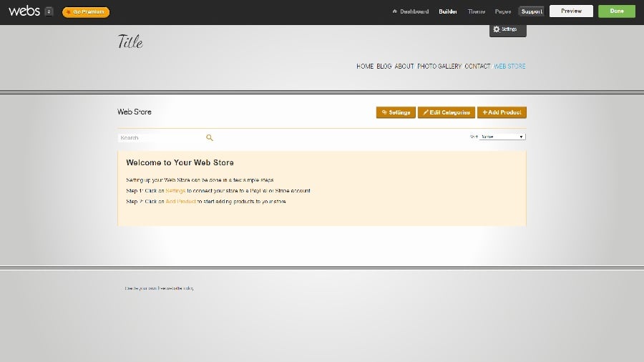Go to the Dashboard home icon
This screenshot has width=644, height=362.
(395, 11)
